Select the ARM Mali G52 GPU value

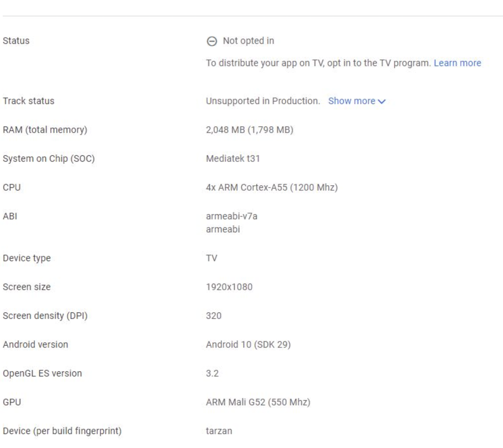point(258,402)
